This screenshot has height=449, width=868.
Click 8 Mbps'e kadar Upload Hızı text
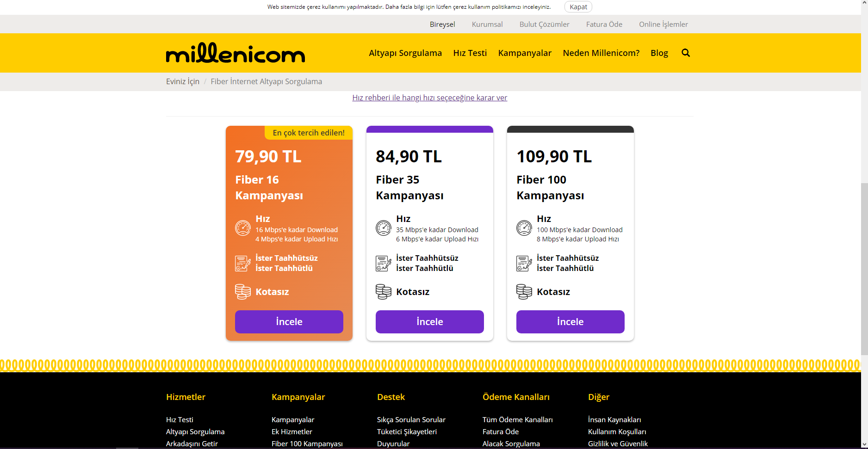(578, 239)
